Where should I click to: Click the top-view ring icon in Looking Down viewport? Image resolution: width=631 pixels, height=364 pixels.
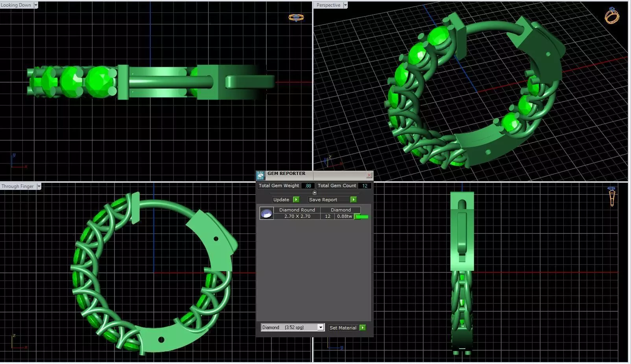(x=296, y=17)
